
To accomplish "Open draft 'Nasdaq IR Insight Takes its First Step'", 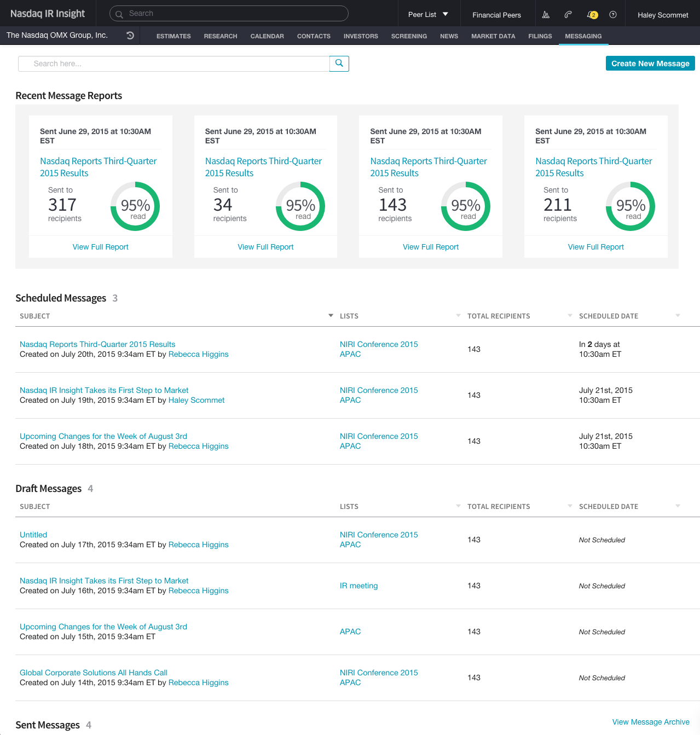I will [x=104, y=581].
